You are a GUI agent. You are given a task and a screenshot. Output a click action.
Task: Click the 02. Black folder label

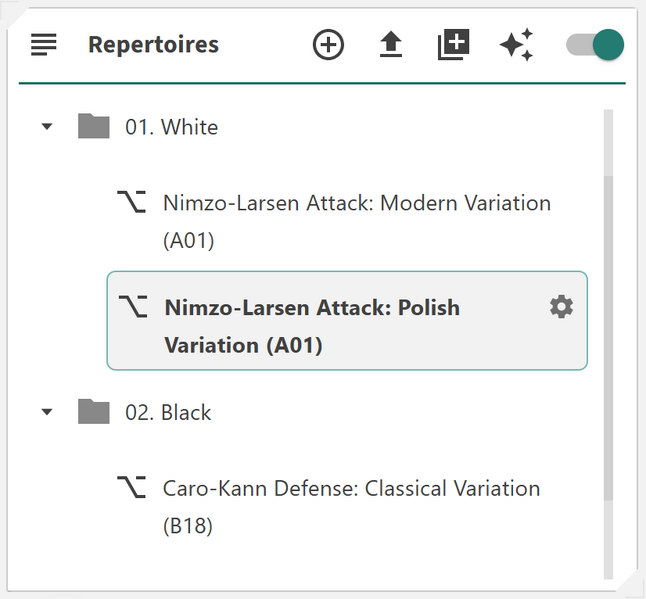coord(168,412)
